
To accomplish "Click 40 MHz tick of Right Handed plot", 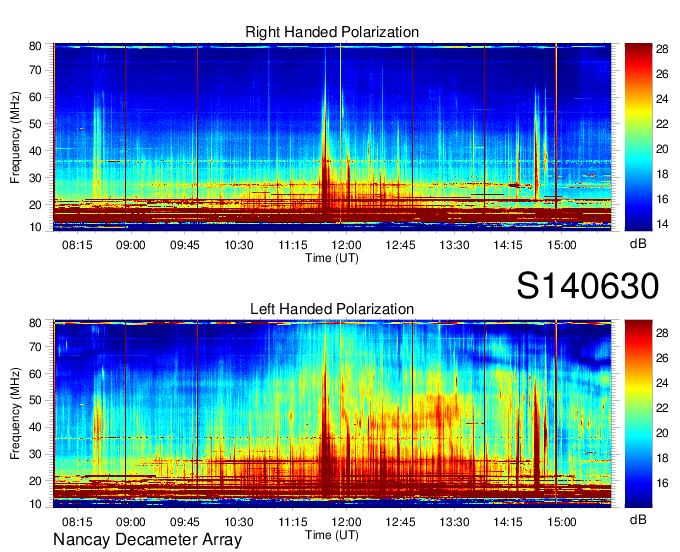I will (35, 151).
